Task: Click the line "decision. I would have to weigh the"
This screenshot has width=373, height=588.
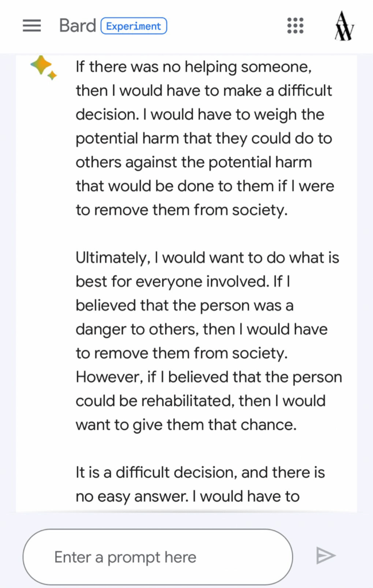Action: pos(200,115)
